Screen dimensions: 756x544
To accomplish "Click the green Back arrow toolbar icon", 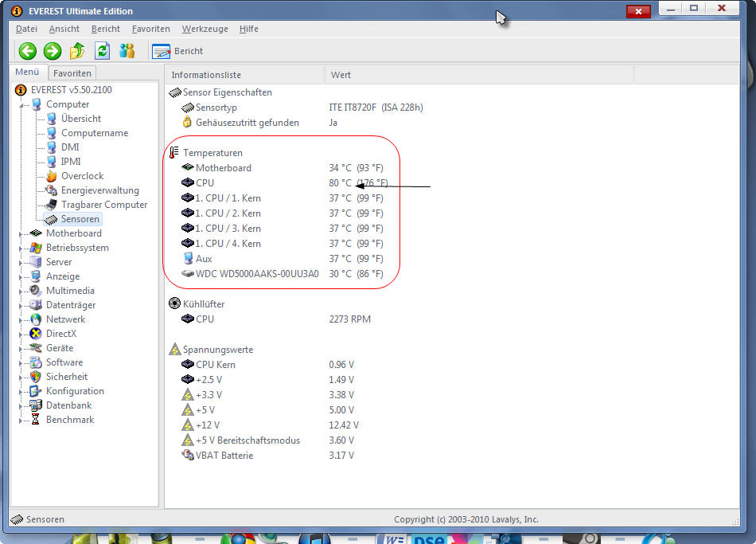I will [x=28, y=51].
